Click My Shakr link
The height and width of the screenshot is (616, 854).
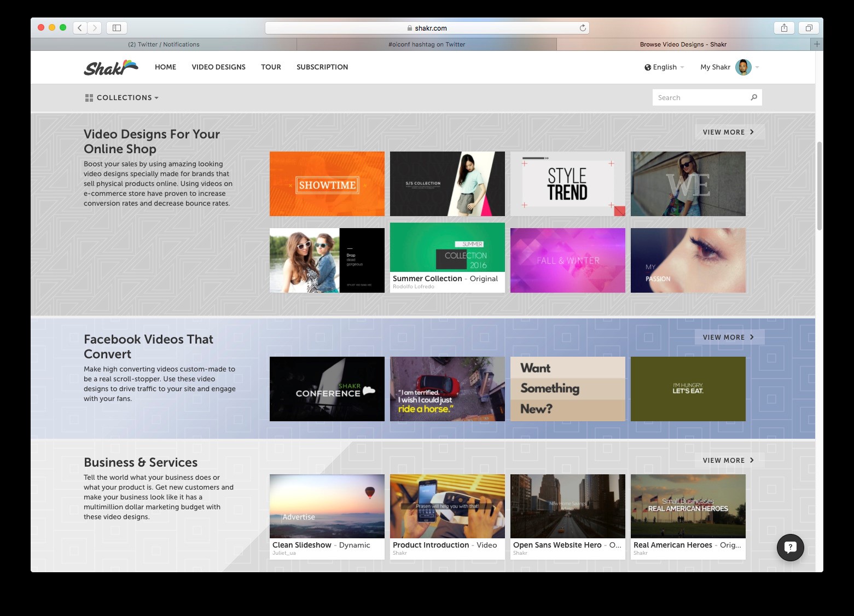715,67
